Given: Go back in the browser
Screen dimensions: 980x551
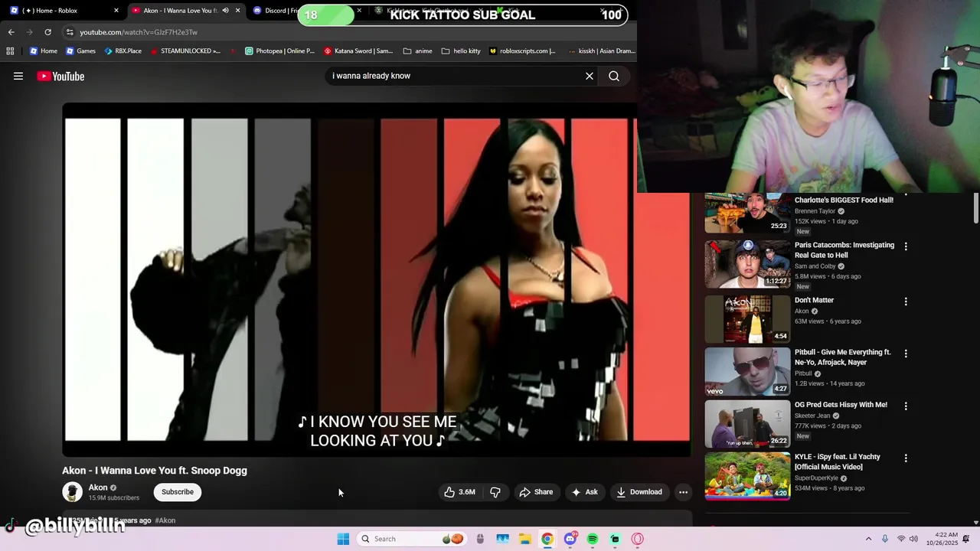Looking at the screenshot, I should click(x=11, y=32).
